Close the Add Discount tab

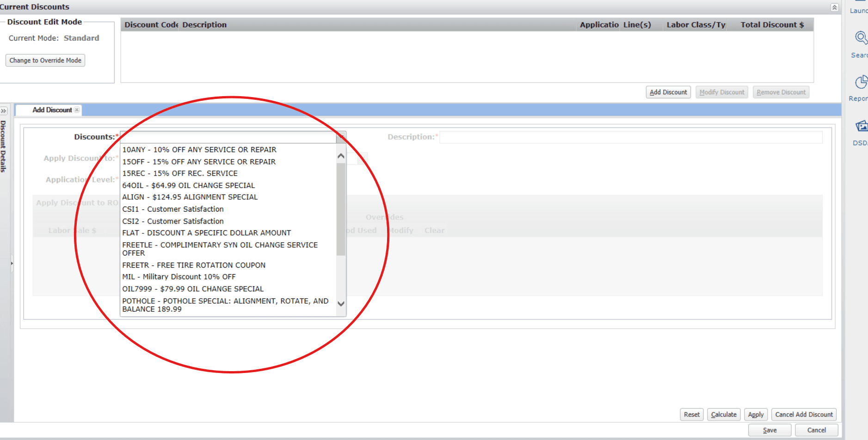77,110
